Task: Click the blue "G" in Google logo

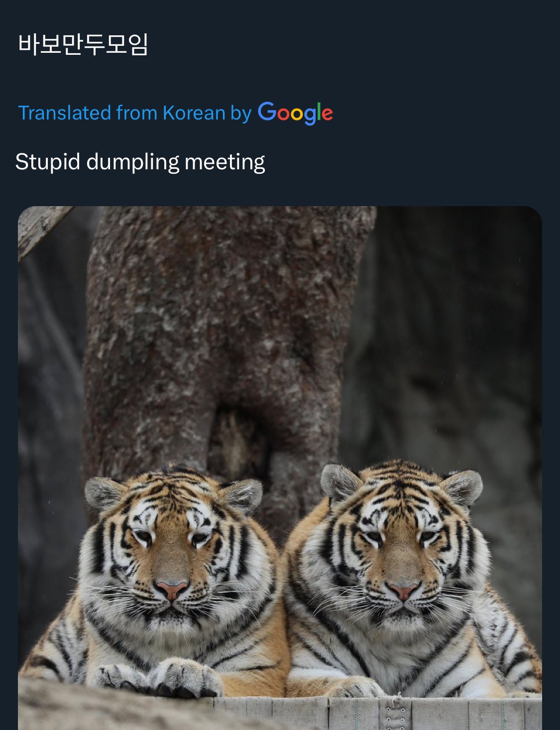Action: point(267,112)
